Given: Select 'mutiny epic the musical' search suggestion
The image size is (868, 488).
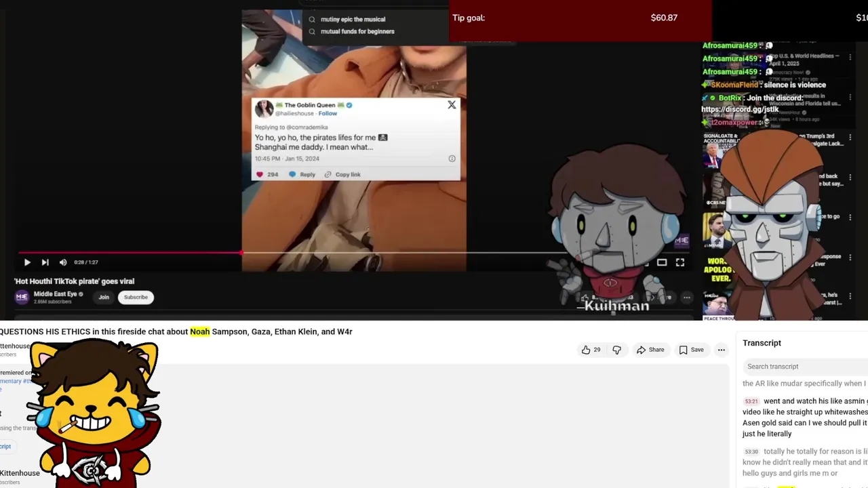Looking at the screenshot, I should 353,20.
